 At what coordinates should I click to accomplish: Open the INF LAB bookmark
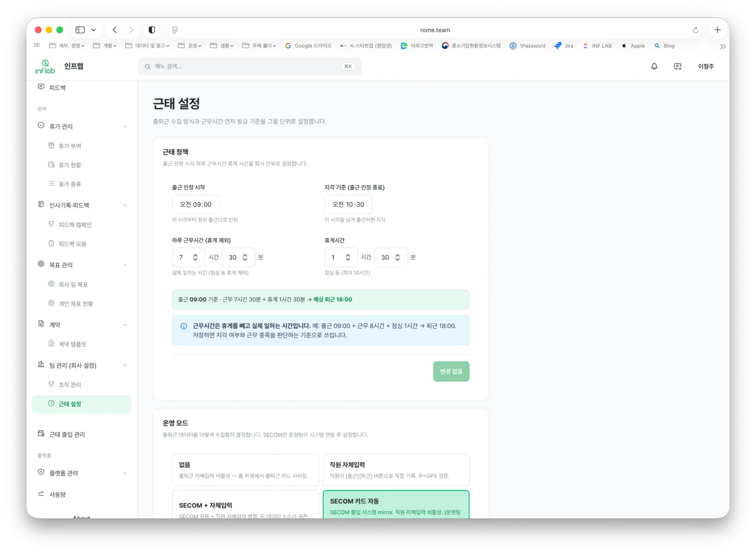tap(597, 46)
